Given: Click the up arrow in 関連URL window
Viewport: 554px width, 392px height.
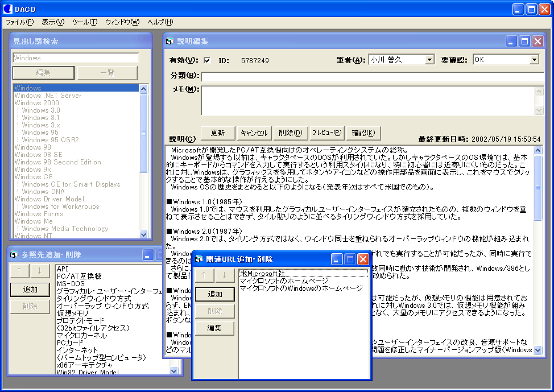Looking at the screenshot, I should point(204,275).
